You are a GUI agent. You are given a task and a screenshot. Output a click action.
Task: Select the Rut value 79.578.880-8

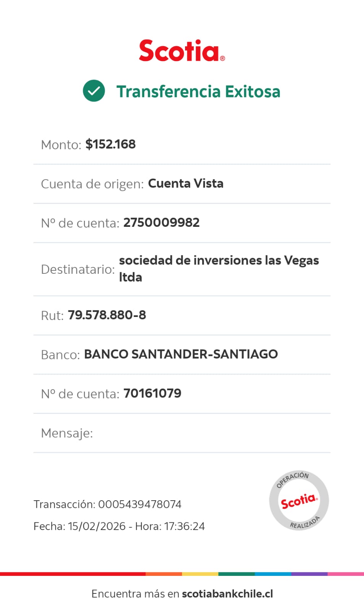(107, 315)
